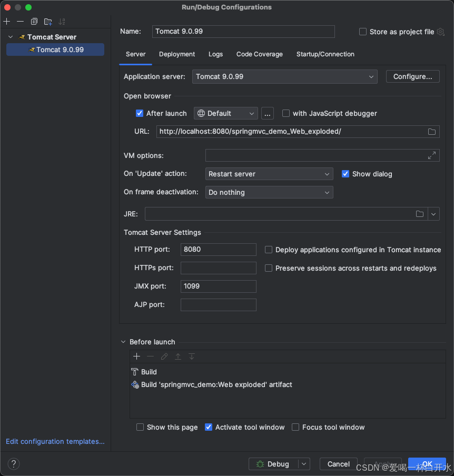Switch to Startup/Connection tab
The height and width of the screenshot is (476, 454).
coord(325,54)
